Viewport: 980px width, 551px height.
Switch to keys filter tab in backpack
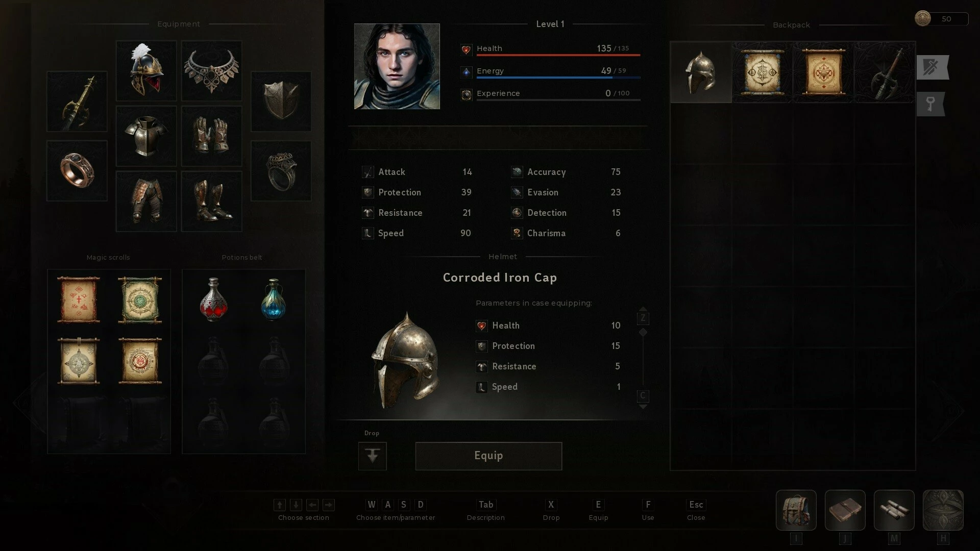pyautogui.click(x=931, y=104)
